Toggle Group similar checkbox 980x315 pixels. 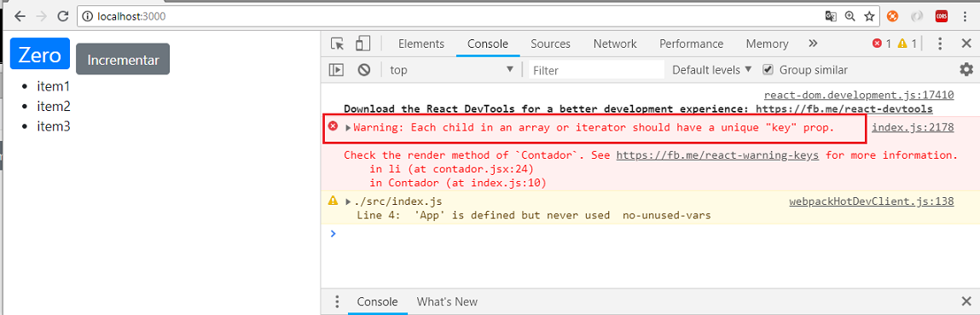(x=768, y=70)
